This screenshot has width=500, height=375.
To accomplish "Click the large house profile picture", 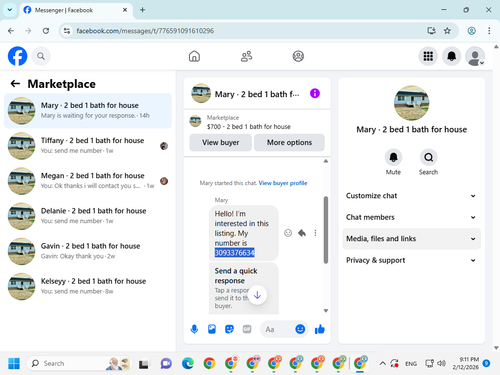I will point(411,103).
